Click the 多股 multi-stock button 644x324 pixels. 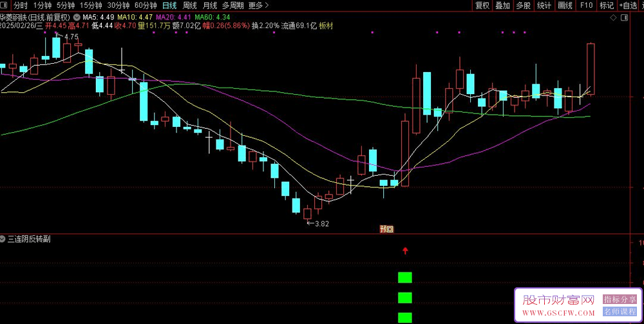point(523,5)
